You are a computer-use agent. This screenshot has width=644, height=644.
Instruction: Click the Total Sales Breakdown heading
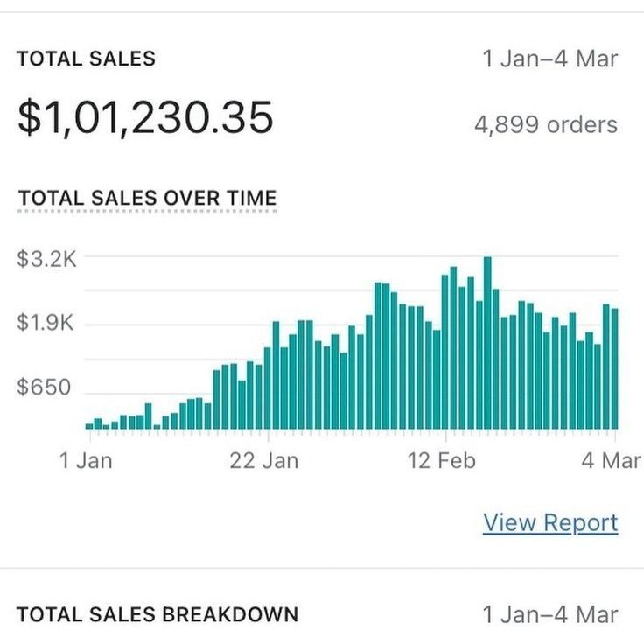point(157,614)
